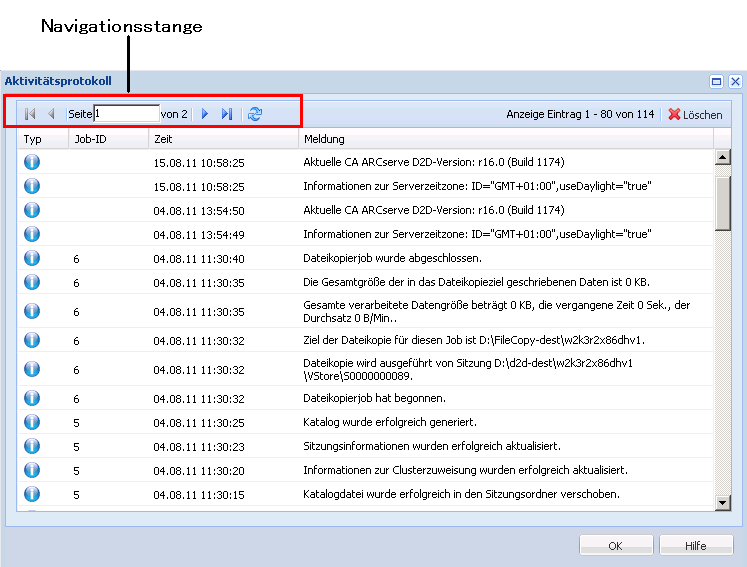Screen dimensions: 747x567
Task: Click info icon of Durchsatz message row
Action: (32, 311)
